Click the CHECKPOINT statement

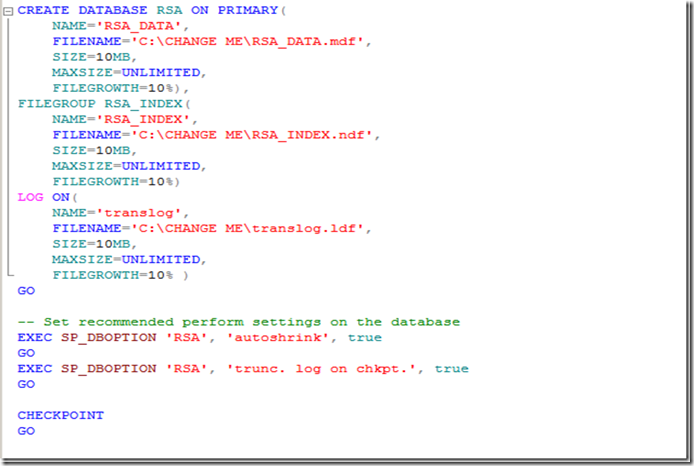pos(60,415)
